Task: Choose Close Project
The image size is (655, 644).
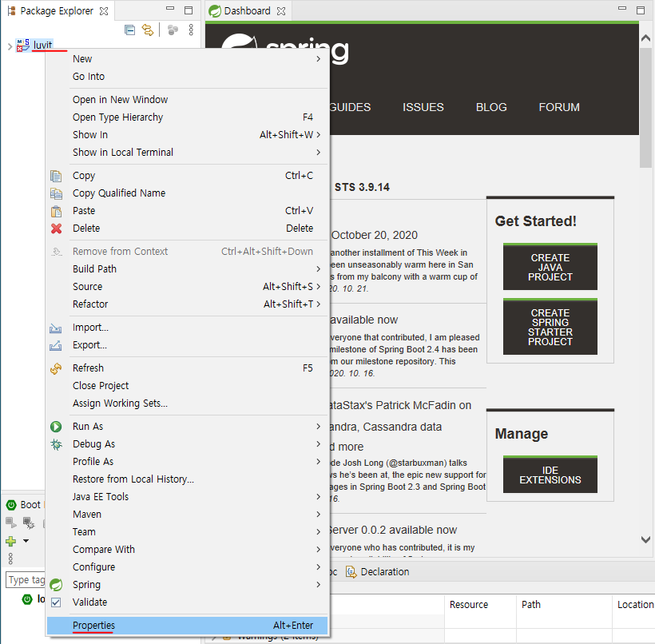Action: (187, 386)
